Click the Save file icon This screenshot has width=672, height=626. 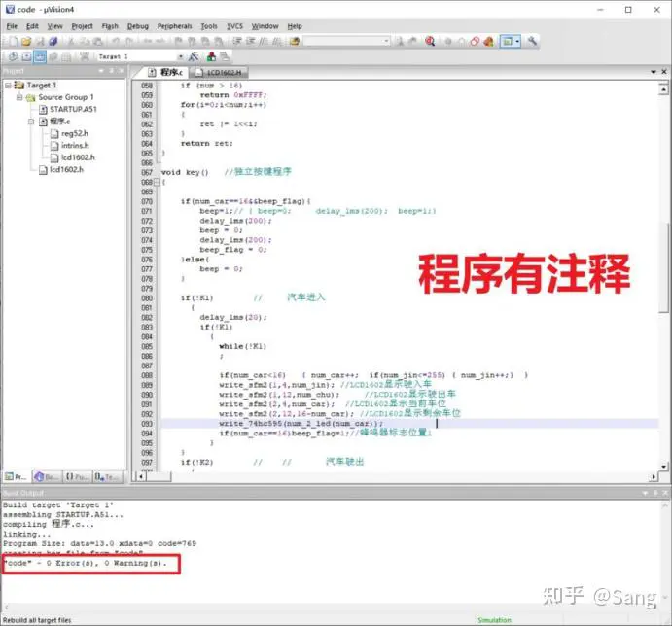point(40,41)
